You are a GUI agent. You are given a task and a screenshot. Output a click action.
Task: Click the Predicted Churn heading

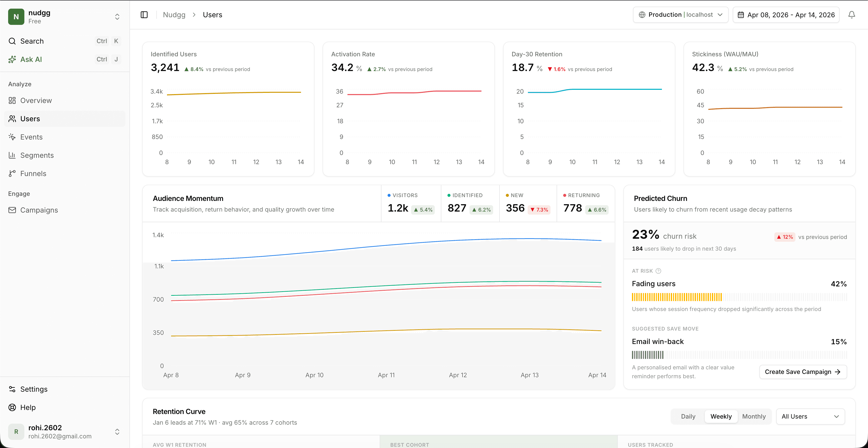tap(660, 198)
